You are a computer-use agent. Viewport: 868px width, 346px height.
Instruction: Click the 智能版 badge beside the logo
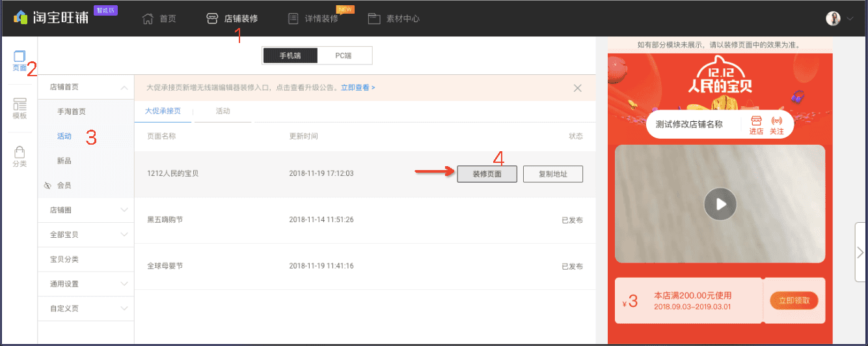point(105,10)
